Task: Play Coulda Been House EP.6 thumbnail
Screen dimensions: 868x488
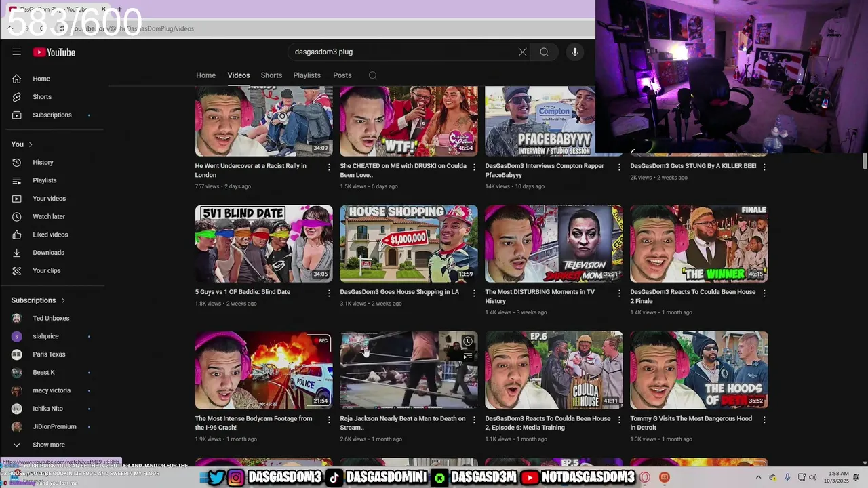Action: tap(554, 370)
